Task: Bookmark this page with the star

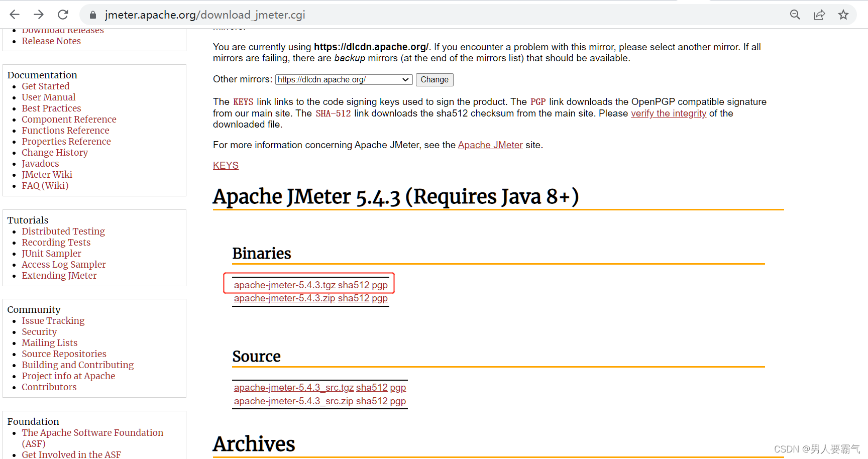Action: pyautogui.click(x=843, y=15)
